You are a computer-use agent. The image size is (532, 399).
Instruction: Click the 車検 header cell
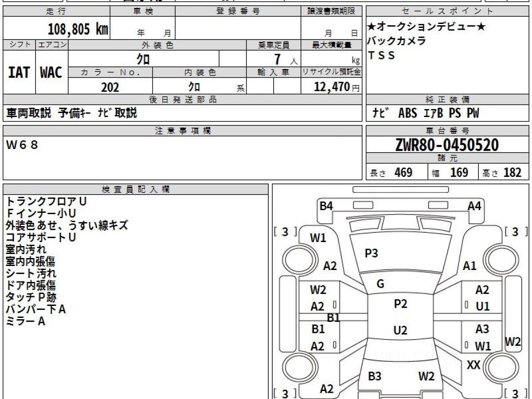pos(143,12)
